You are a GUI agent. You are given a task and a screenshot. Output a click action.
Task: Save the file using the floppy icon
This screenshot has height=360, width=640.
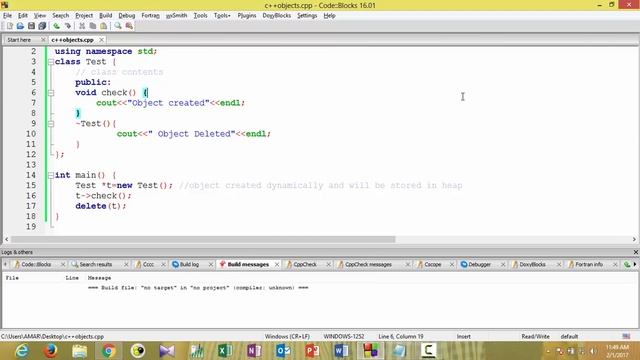(x=31, y=26)
